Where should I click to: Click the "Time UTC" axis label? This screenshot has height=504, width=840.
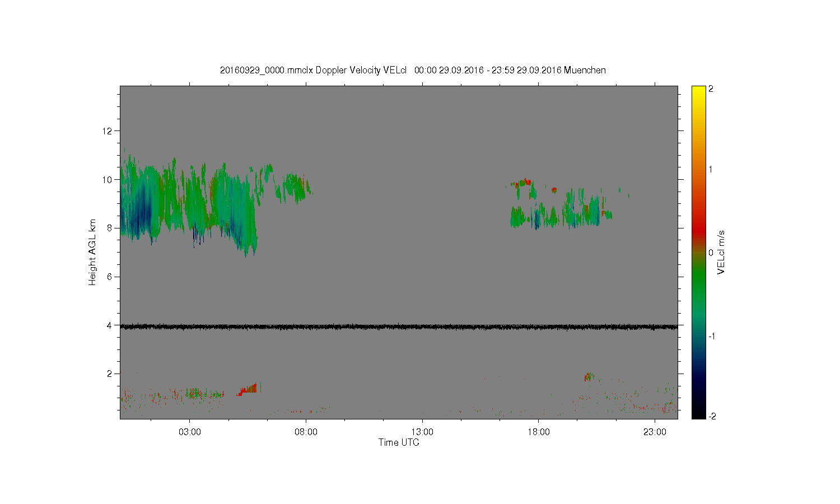pyautogui.click(x=399, y=442)
